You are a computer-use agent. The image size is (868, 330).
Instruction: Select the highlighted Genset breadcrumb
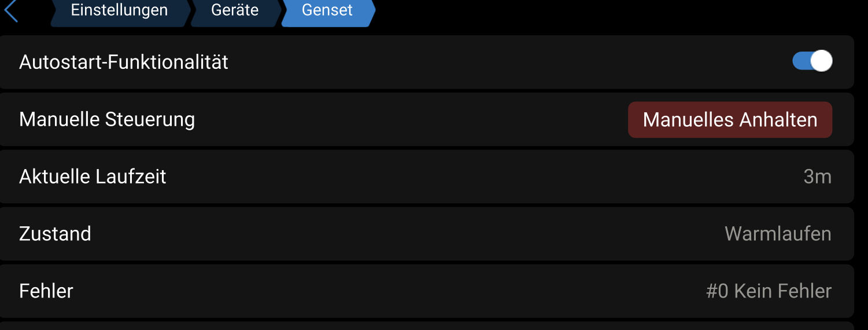point(327,10)
